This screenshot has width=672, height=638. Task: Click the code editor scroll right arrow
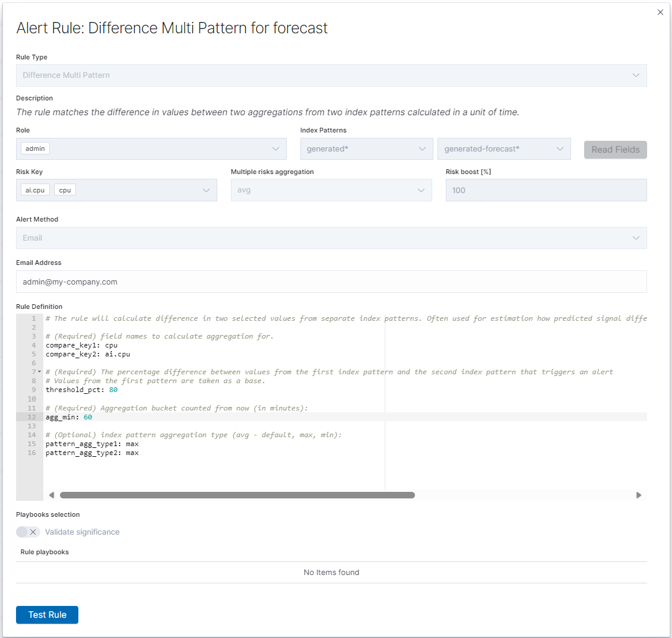pyautogui.click(x=639, y=495)
